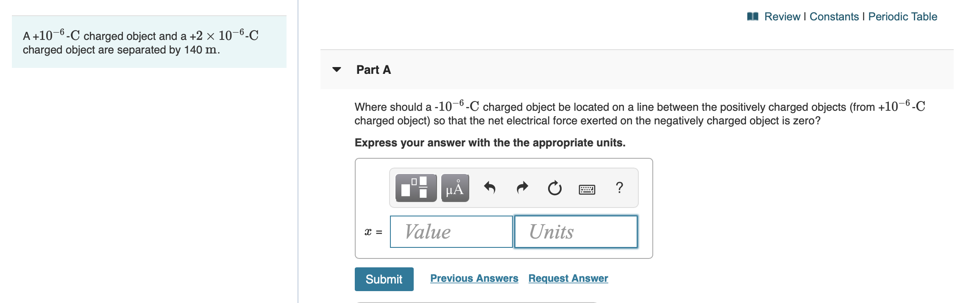
Task: Submit the Part A answer
Action: (x=384, y=279)
